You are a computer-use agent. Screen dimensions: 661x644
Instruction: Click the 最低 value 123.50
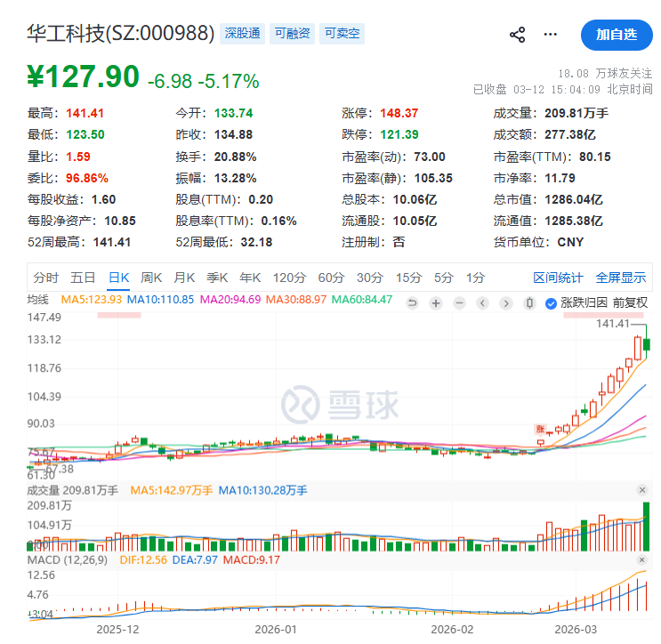tap(85, 134)
